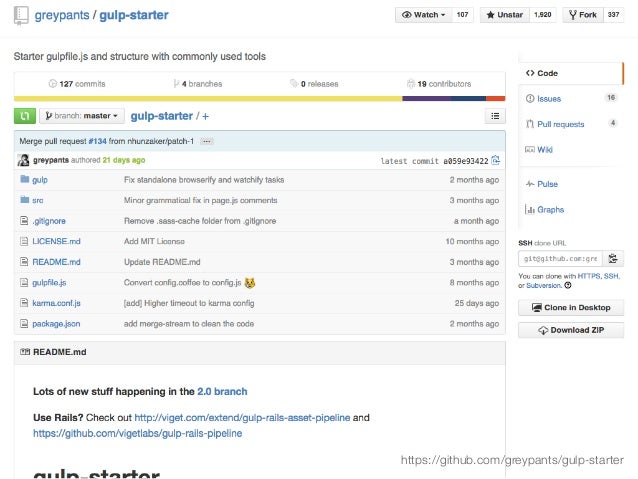Screen dimensions: 638x479
Task: Open the watchers count 107
Action: click(463, 15)
